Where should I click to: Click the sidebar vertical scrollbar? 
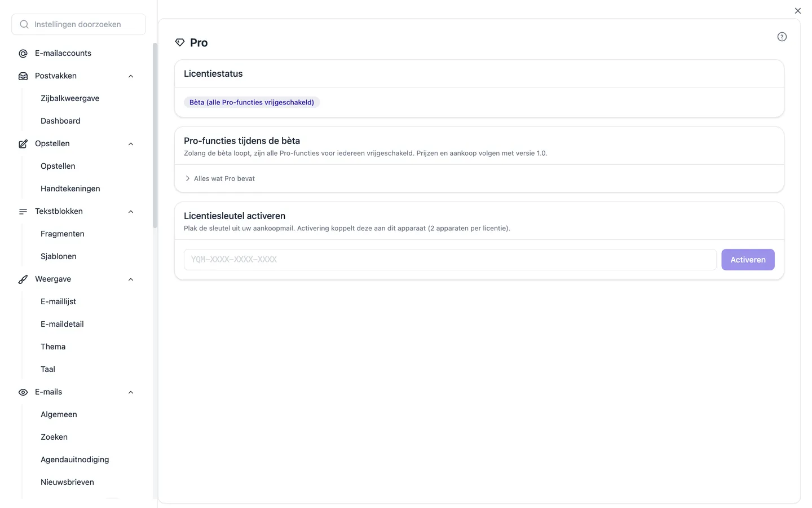pos(155,135)
